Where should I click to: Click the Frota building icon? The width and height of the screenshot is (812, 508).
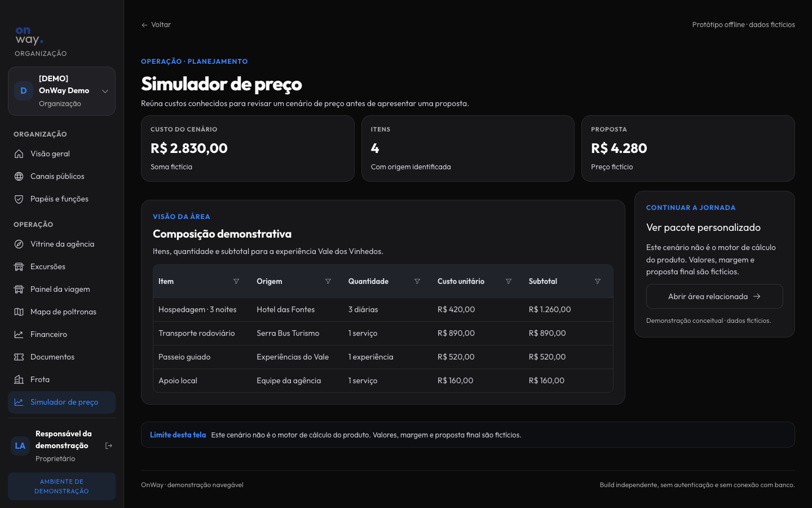pos(19,379)
